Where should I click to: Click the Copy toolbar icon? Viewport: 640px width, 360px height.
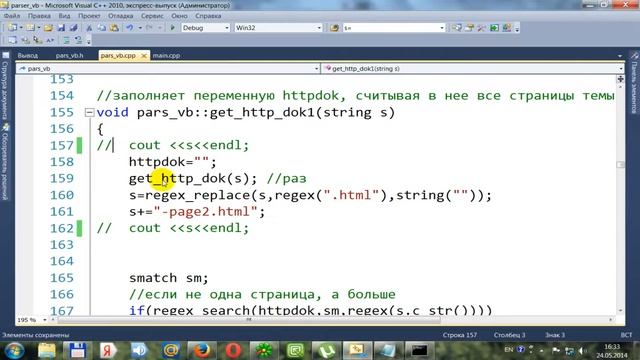102,28
